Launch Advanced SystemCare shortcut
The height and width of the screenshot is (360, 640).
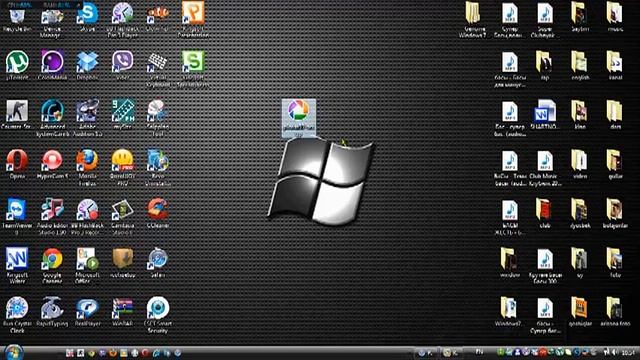point(52,118)
